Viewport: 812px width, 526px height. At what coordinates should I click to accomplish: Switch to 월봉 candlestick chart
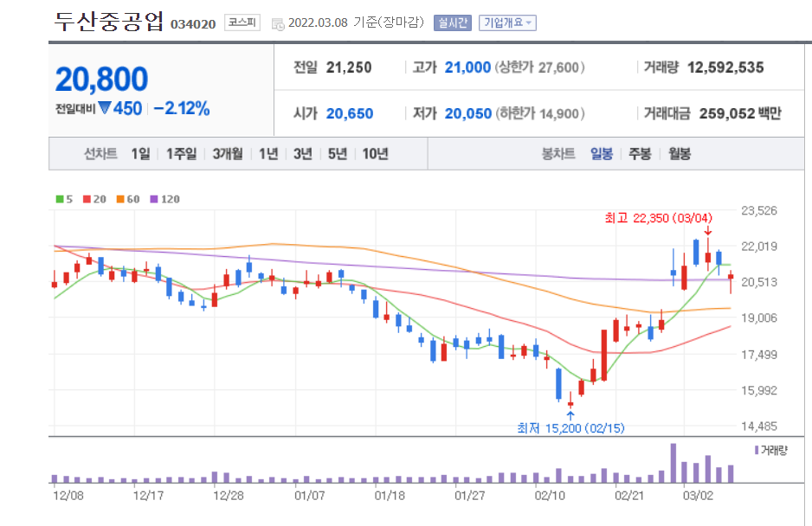tap(680, 154)
